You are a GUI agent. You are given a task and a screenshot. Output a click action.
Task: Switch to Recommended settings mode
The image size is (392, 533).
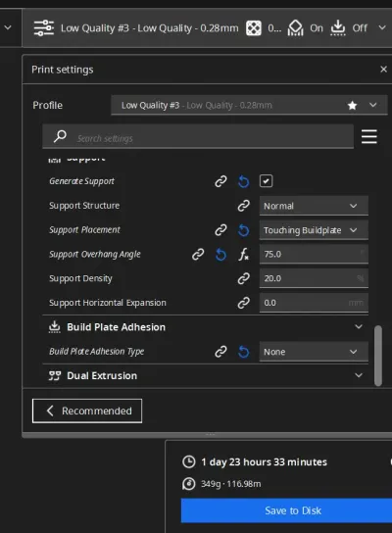click(x=87, y=411)
